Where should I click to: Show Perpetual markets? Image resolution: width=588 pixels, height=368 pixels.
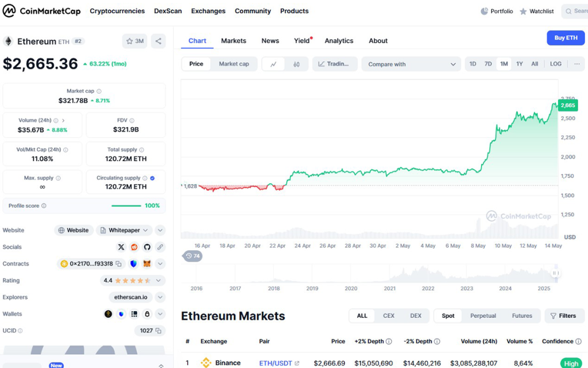pyautogui.click(x=483, y=316)
